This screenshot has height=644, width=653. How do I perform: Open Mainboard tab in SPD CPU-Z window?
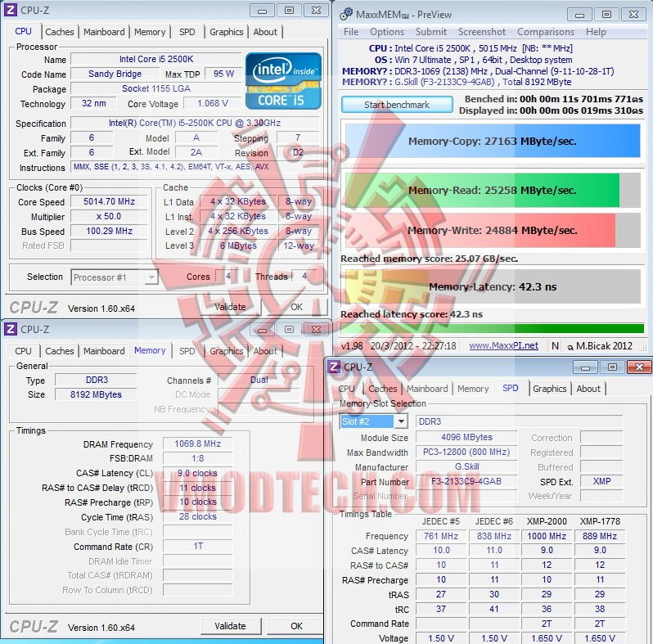(427, 389)
